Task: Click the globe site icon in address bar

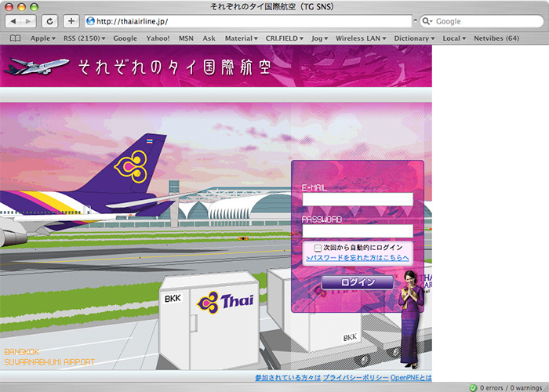Action: (90, 21)
